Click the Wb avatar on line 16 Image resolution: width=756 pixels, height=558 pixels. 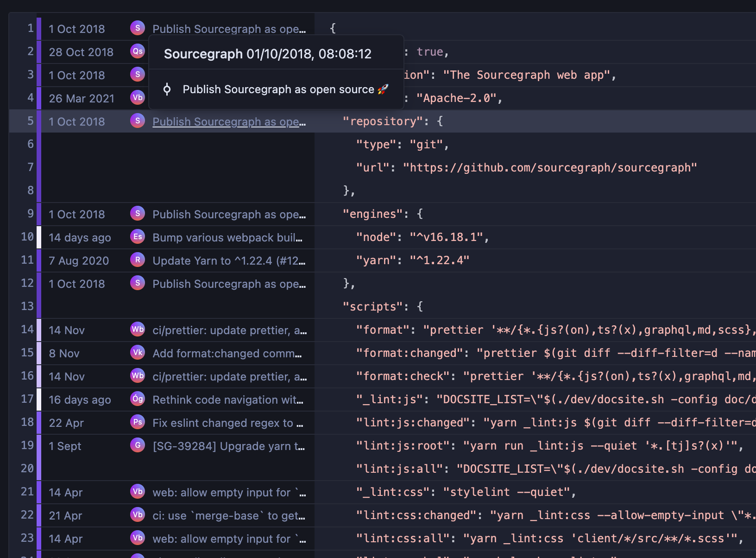[x=138, y=375]
